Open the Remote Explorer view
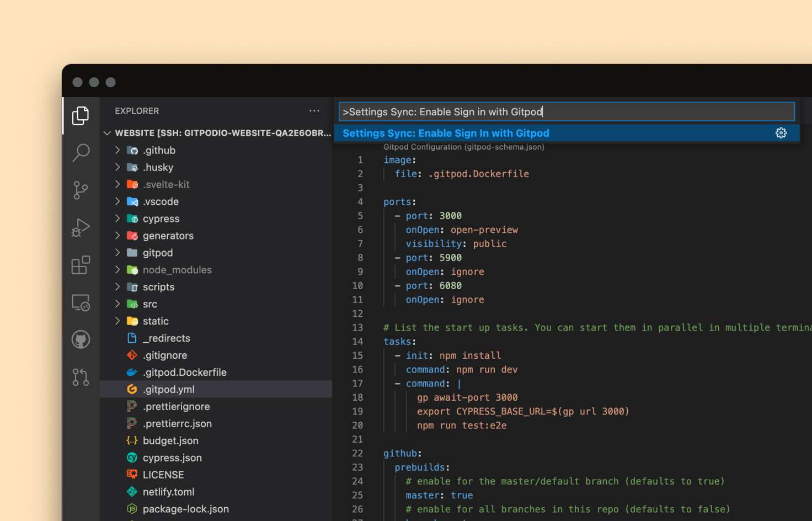Image resolution: width=812 pixels, height=521 pixels. click(x=81, y=302)
